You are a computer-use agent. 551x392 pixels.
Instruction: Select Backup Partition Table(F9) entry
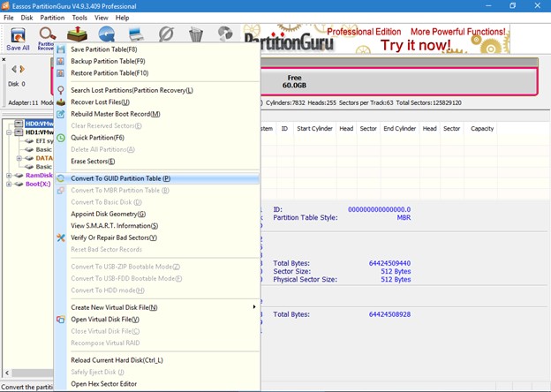(108, 61)
